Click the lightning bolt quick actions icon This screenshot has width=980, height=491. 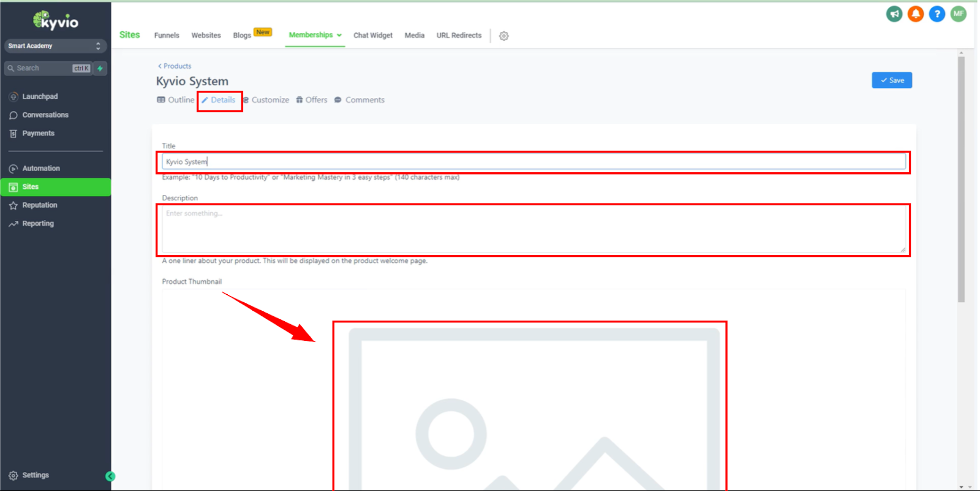point(100,69)
